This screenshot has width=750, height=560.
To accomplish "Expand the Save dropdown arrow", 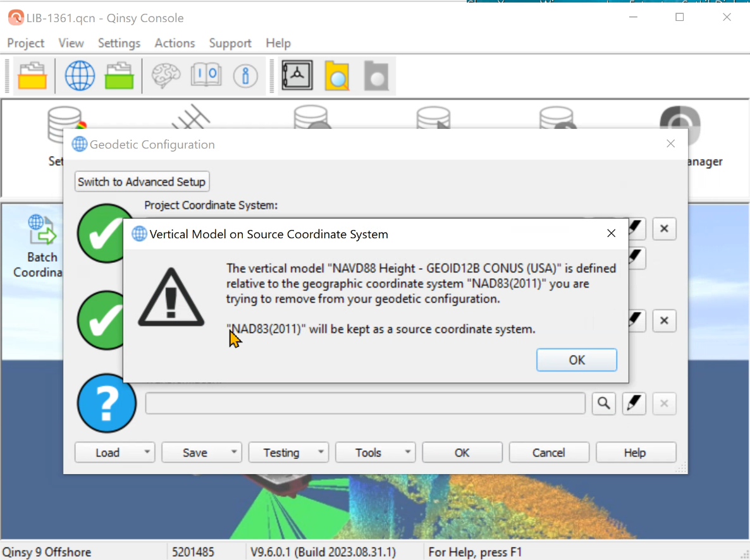I will pos(234,452).
